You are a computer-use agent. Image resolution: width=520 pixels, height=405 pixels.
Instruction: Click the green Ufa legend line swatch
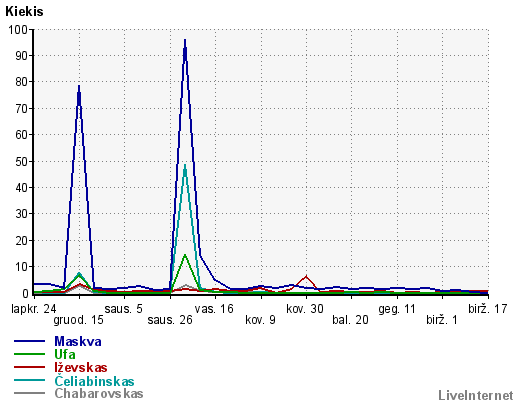point(29,354)
